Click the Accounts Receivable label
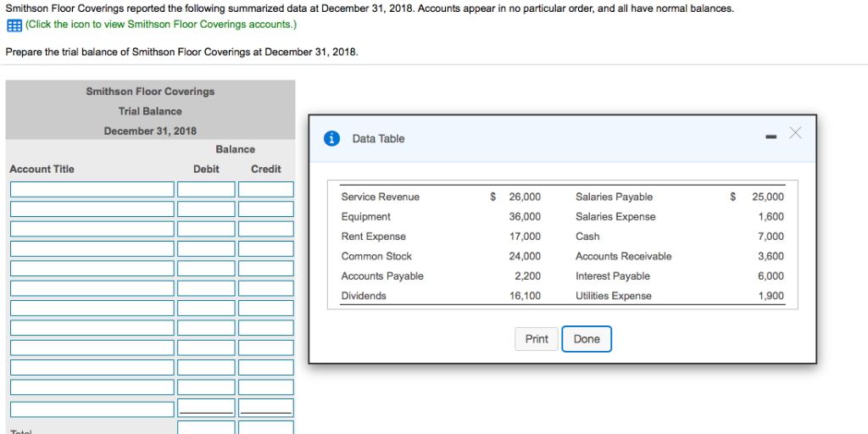This screenshot has height=434, width=868. click(x=624, y=256)
